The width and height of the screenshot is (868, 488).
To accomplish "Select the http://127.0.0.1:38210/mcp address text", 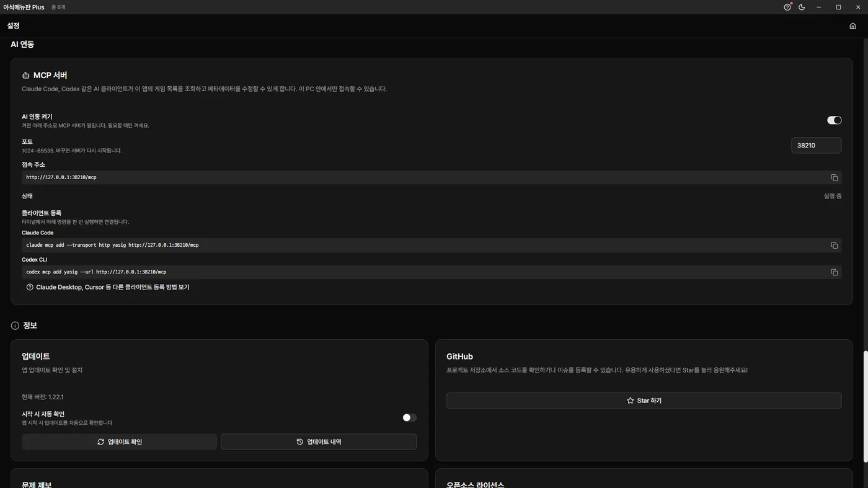I will [61, 177].
